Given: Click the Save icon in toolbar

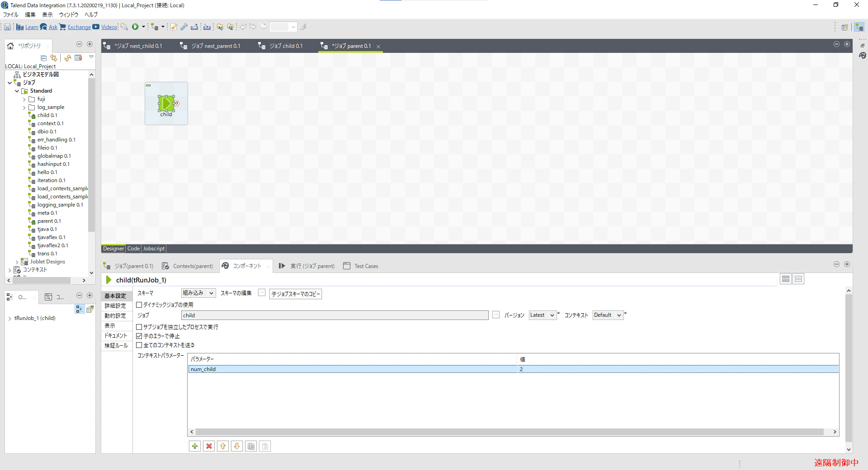Looking at the screenshot, I should tap(8, 27).
